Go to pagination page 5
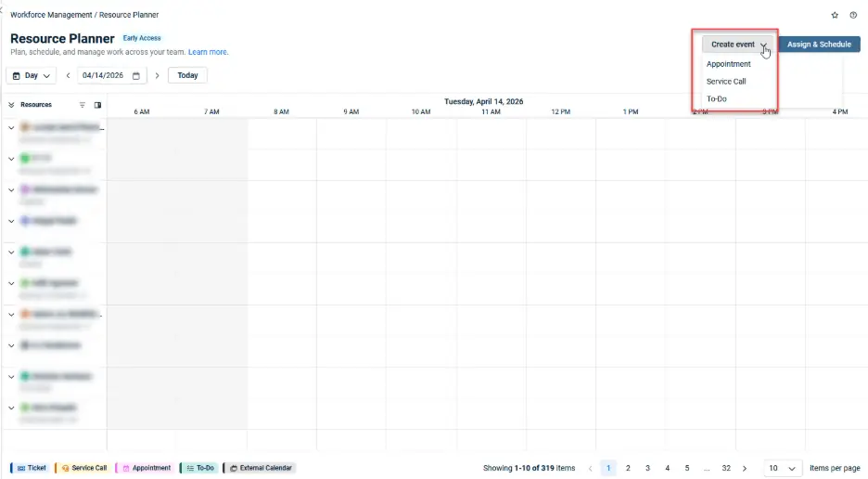 [x=687, y=469]
